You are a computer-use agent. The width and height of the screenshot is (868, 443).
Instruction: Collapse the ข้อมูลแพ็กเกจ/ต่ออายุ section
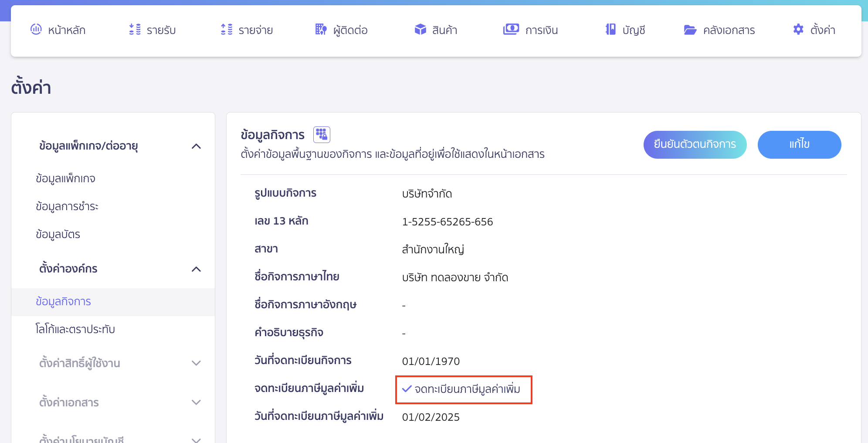(x=196, y=146)
